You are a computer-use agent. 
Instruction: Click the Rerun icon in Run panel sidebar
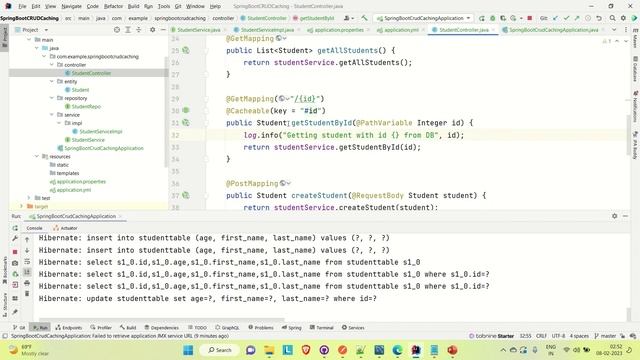tap(15, 228)
